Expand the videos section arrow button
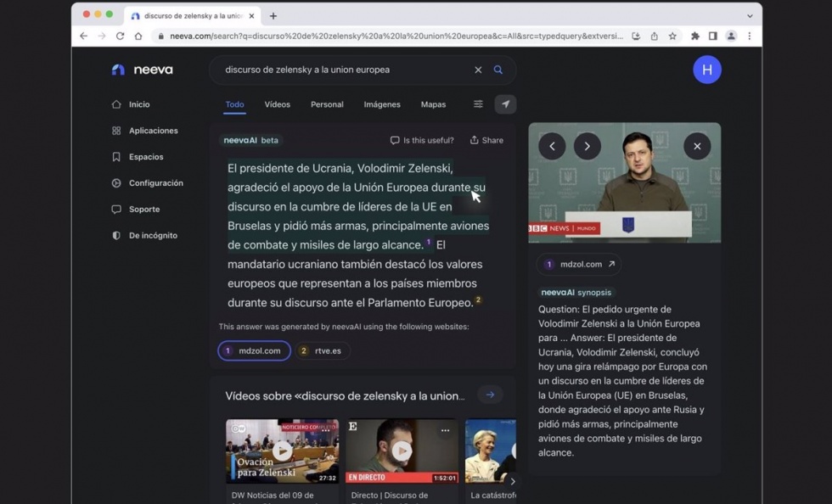 [490, 395]
